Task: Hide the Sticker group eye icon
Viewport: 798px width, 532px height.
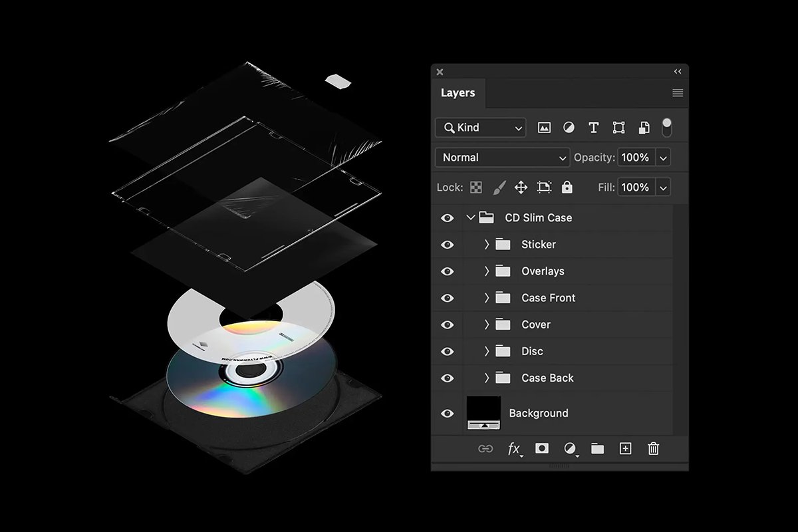Action: [448, 245]
